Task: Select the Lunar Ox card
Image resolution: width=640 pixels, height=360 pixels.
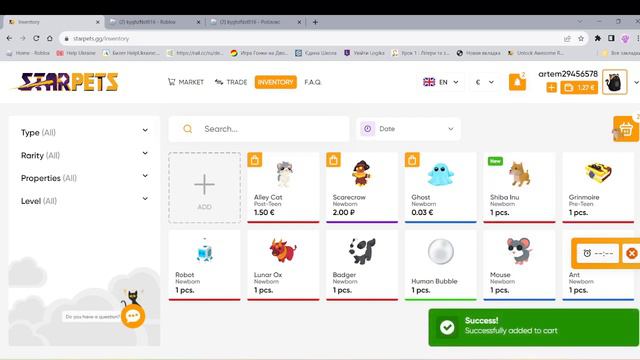Action: (283, 265)
